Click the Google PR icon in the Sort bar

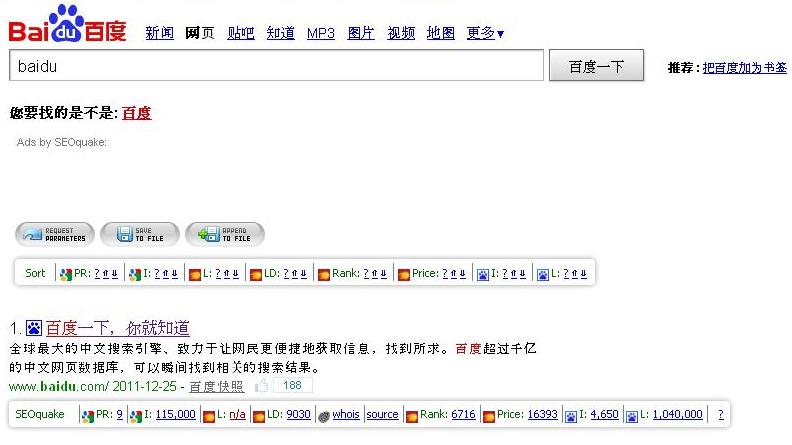coord(66,274)
